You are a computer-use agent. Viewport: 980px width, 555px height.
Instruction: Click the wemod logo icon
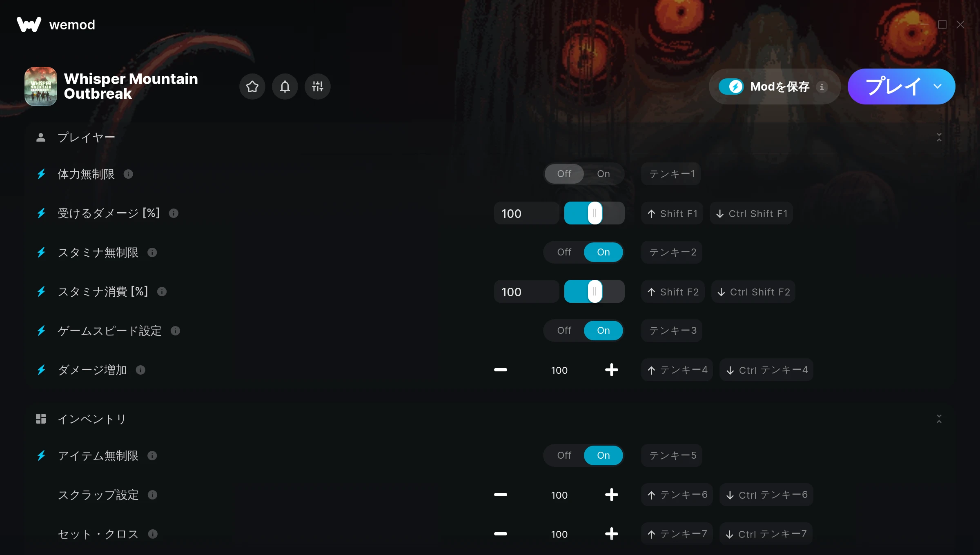point(29,24)
